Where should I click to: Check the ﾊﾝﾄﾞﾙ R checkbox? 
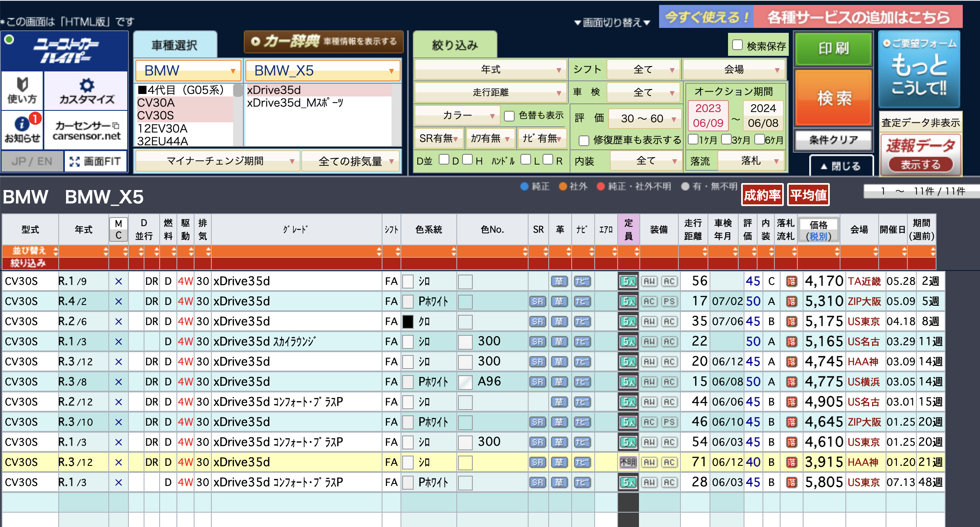point(548,160)
